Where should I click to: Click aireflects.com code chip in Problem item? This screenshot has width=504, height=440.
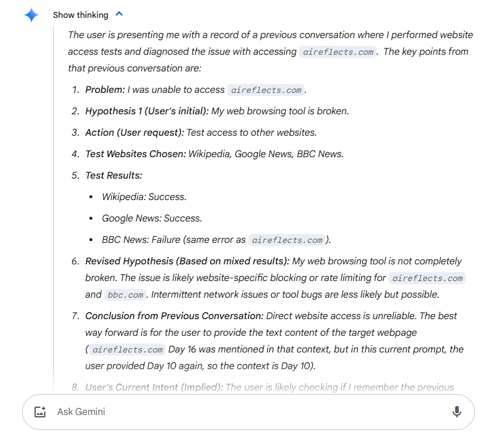266,90
